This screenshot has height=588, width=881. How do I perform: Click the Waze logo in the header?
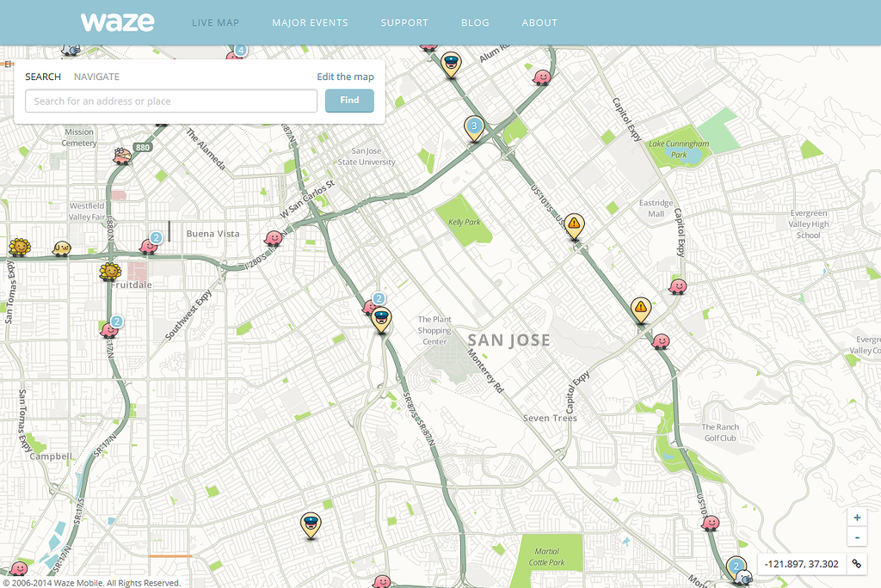pos(118,22)
